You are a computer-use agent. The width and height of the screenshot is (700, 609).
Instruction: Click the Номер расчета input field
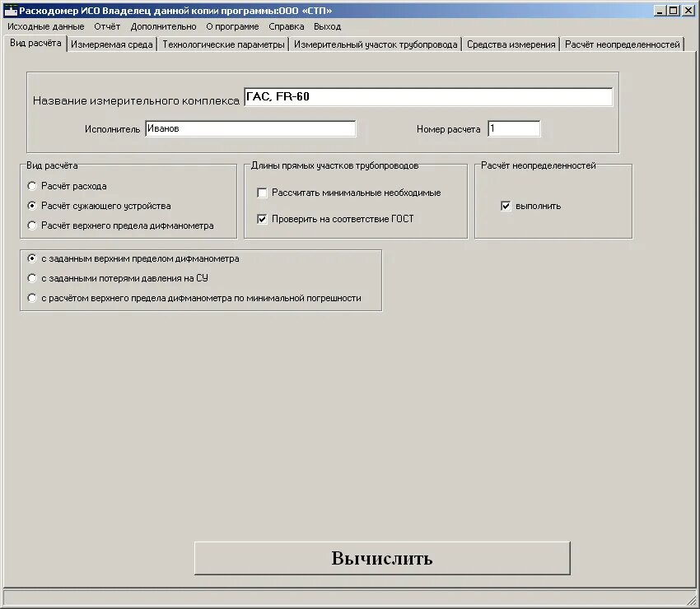514,128
